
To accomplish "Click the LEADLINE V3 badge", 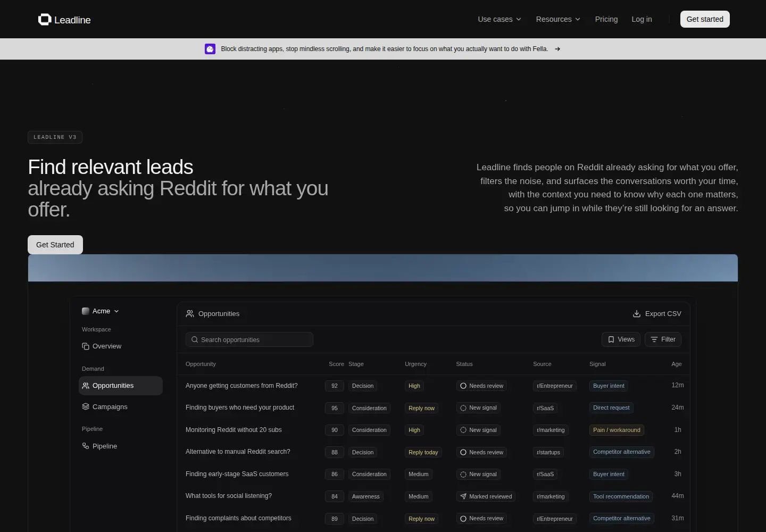I will [55, 137].
